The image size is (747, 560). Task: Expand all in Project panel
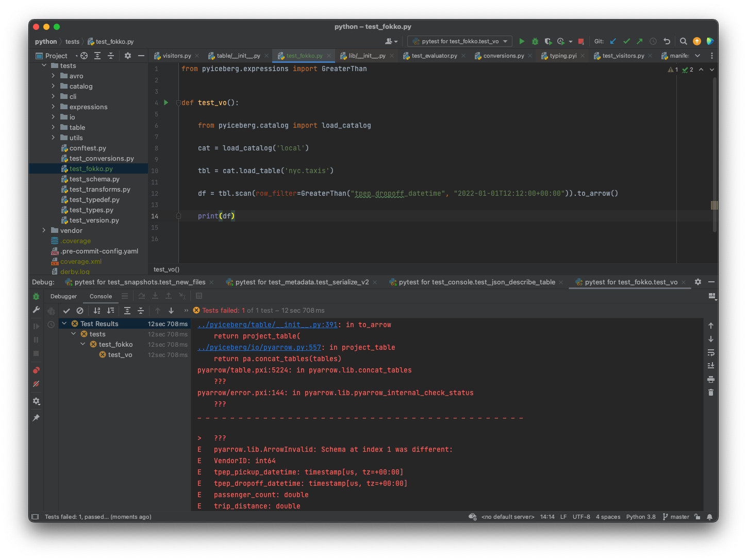(97, 56)
